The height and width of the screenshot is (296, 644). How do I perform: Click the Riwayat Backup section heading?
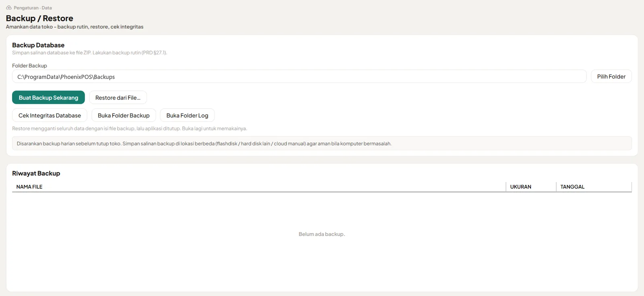click(36, 173)
